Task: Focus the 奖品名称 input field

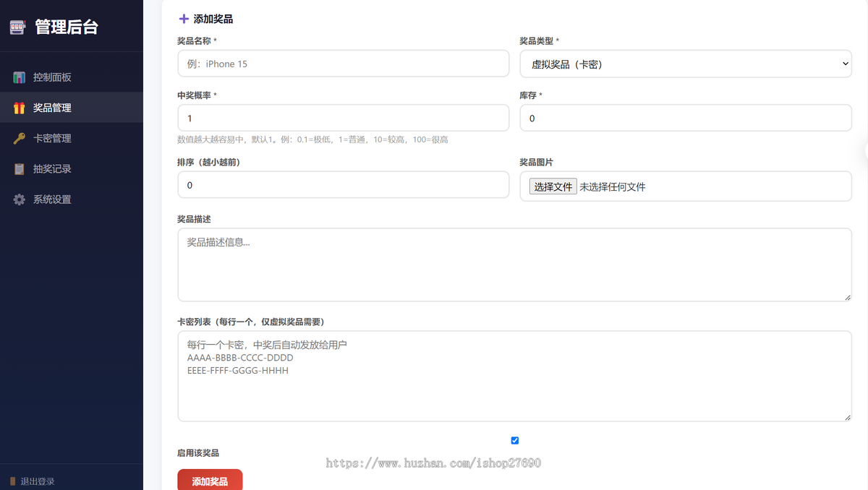Action: point(344,64)
